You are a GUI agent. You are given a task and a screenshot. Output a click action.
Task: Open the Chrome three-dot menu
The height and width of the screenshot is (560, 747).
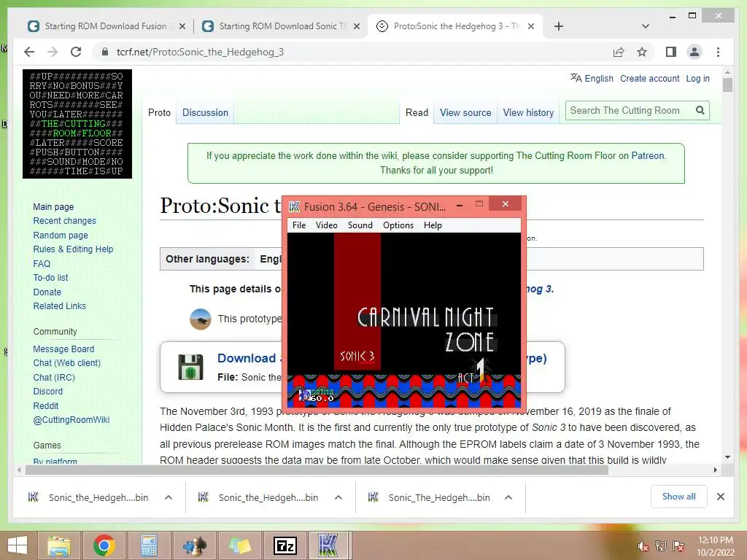coord(718,52)
